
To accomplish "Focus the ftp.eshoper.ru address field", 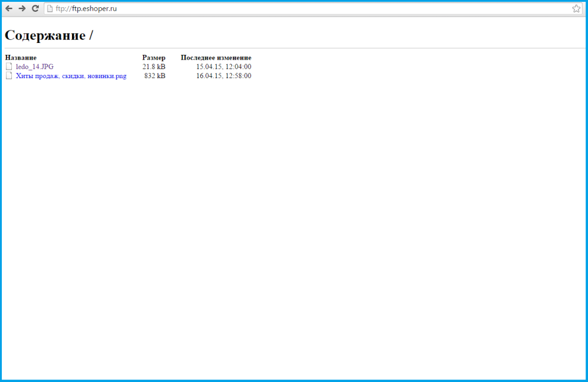I will 298,8.
